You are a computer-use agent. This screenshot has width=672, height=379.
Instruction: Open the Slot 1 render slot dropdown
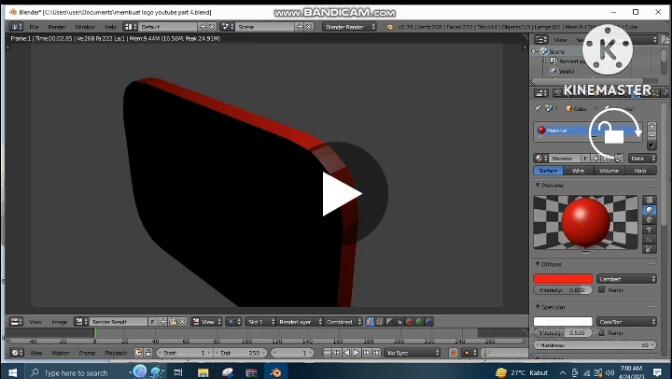(261, 322)
